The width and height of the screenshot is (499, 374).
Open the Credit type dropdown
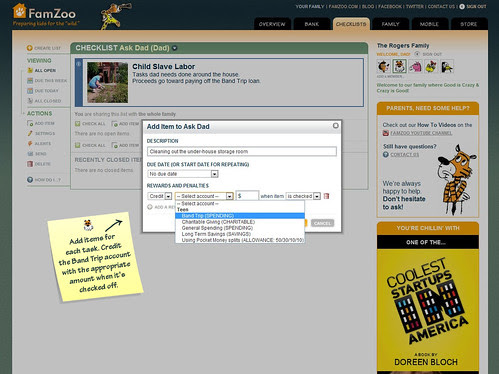pyautogui.click(x=168, y=196)
